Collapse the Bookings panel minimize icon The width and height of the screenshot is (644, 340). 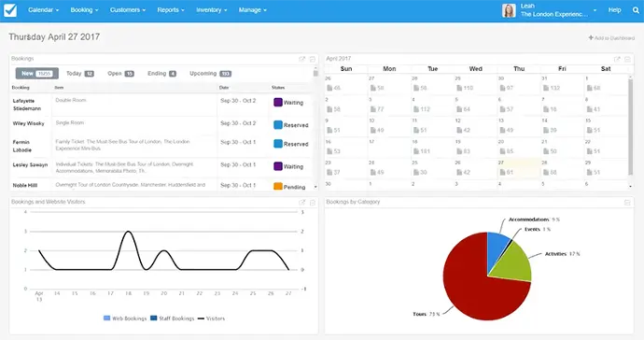(313, 59)
